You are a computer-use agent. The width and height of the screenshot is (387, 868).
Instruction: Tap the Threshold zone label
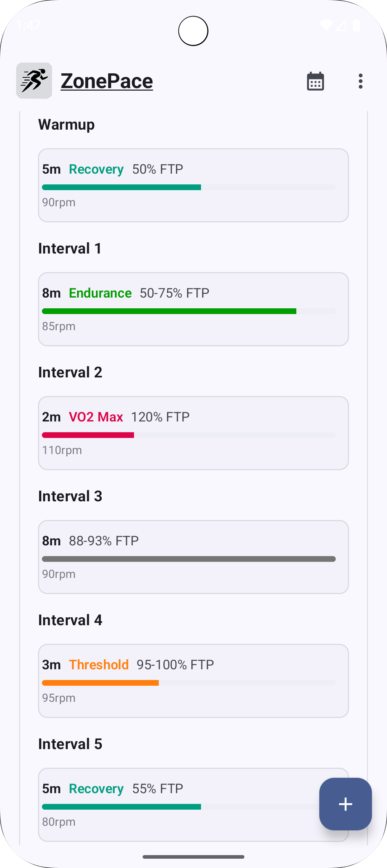coord(99,665)
